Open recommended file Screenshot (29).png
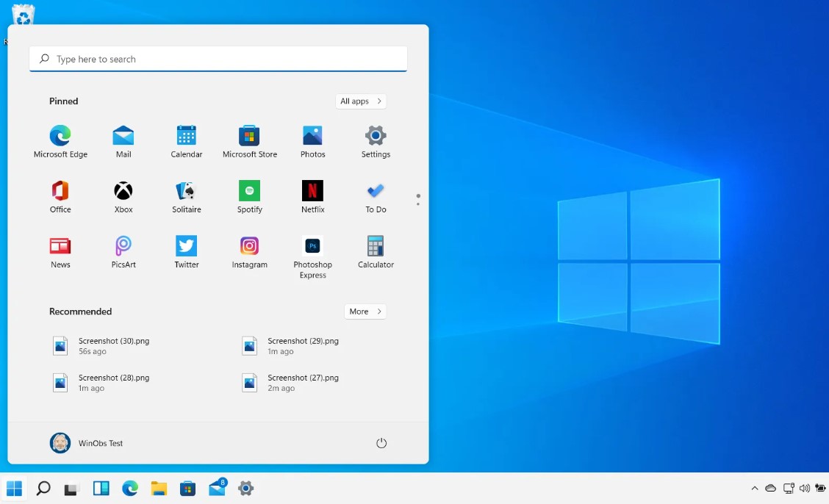The image size is (829, 504). (x=291, y=346)
